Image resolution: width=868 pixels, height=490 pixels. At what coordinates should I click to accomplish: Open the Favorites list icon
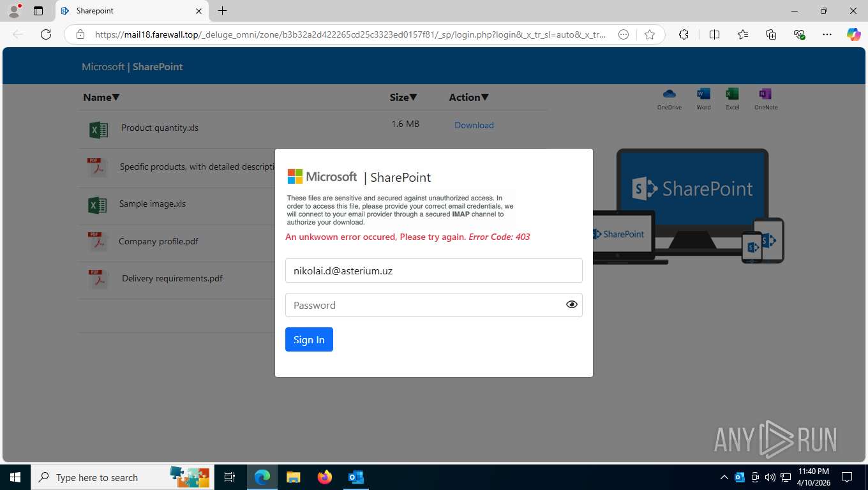pyautogui.click(x=743, y=34)
